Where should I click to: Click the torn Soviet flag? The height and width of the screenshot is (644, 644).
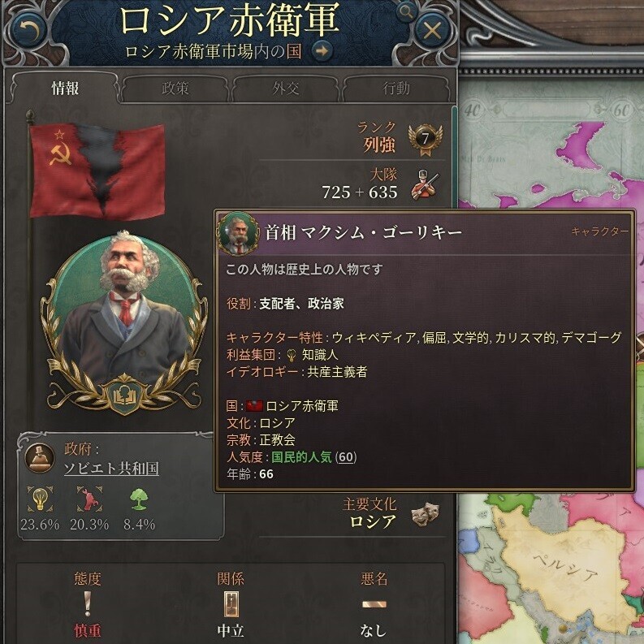(97, 170)
